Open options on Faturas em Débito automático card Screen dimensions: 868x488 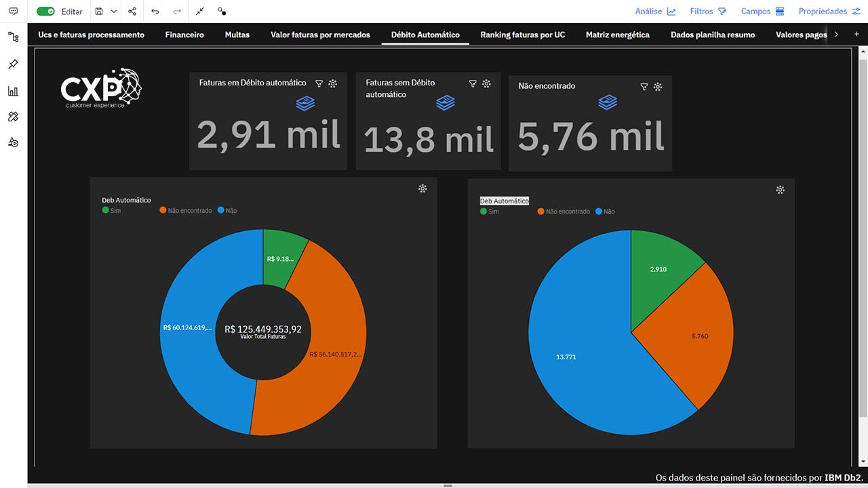click(x=333, y=83)
